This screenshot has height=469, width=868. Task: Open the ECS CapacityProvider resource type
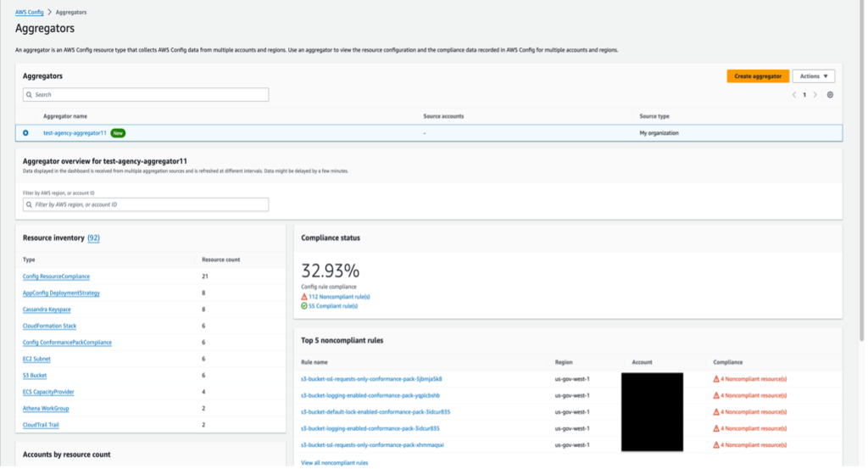(48, 392)
